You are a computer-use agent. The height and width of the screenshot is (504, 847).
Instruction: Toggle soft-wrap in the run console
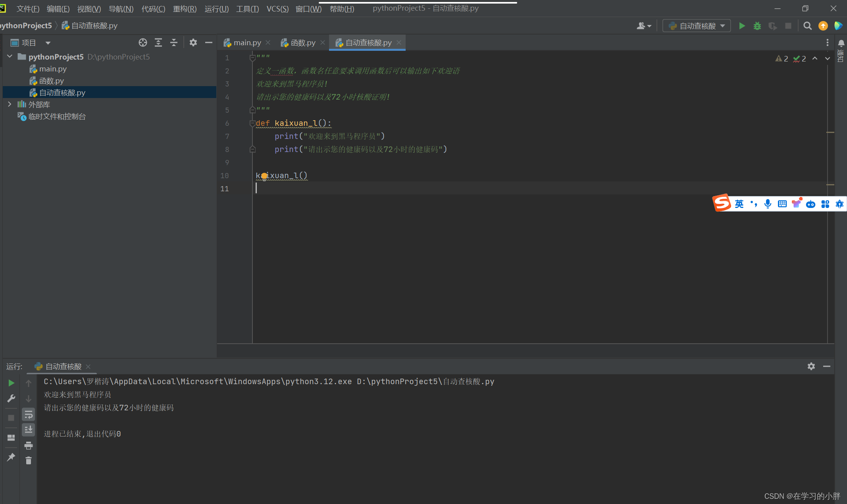point(29,415)
